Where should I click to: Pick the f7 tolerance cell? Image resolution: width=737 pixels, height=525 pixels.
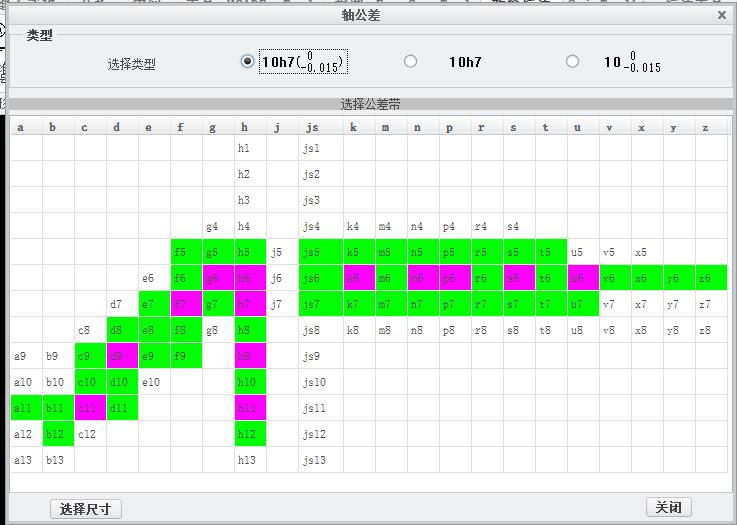coord(186,304)
